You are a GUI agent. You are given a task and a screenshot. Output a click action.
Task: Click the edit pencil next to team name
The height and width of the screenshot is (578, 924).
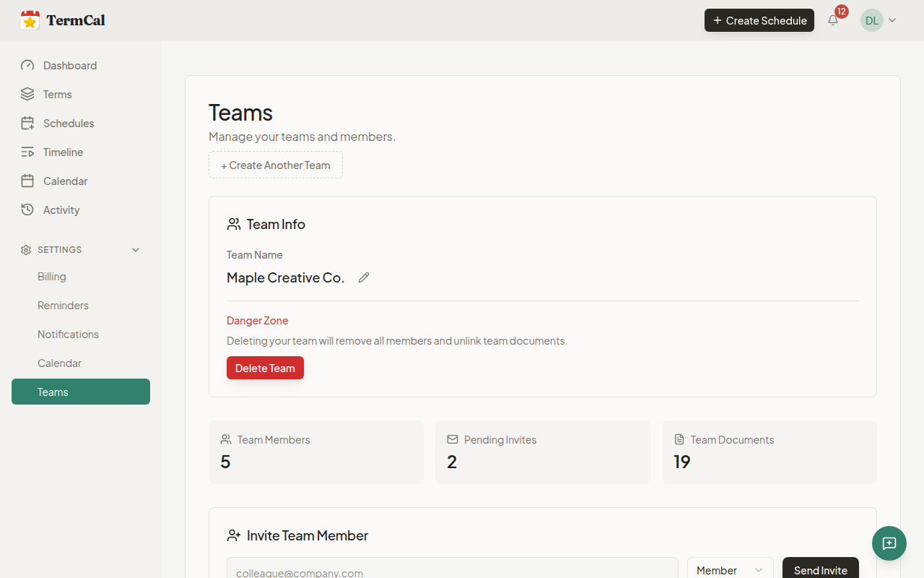point(363,277)
